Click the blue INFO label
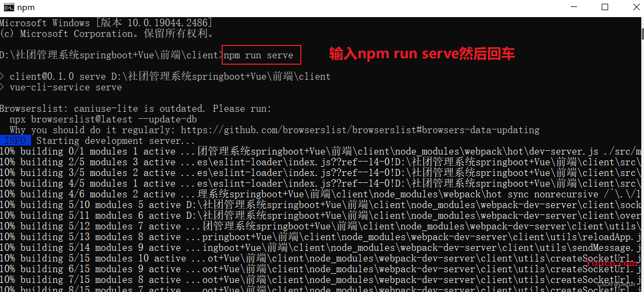Viewport: 644px width, 292px height. pyautogui.click(x=15, y=141)
